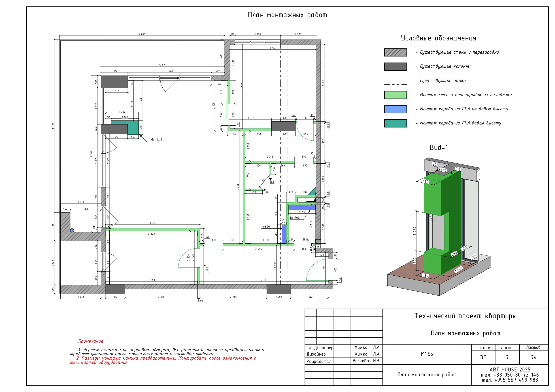Click the Условные обозначения legend heading

[438, 38]
